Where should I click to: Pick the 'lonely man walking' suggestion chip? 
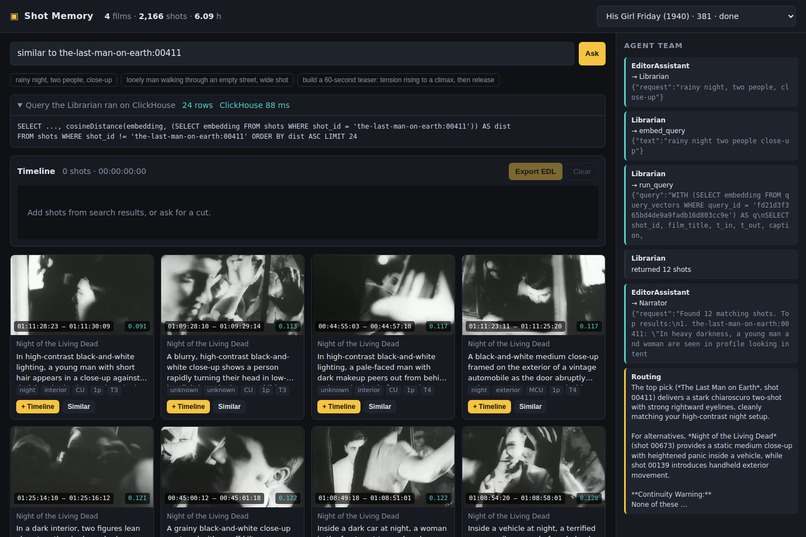coord(207,80)
